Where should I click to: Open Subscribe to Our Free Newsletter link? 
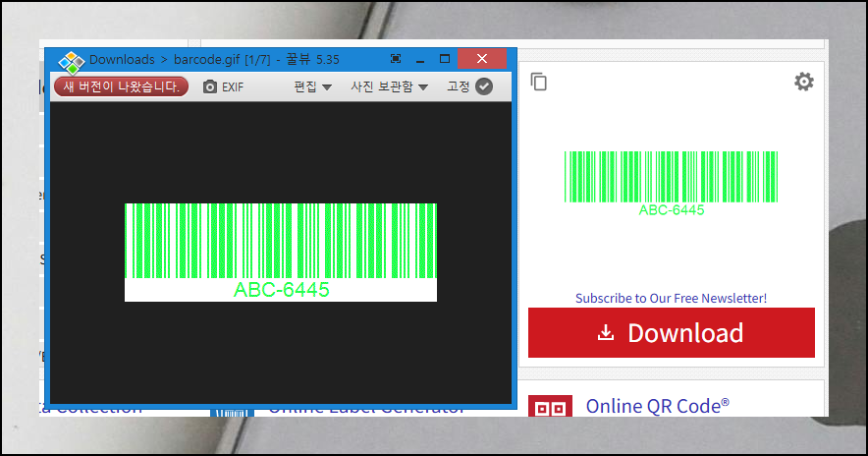click(671, 298)
